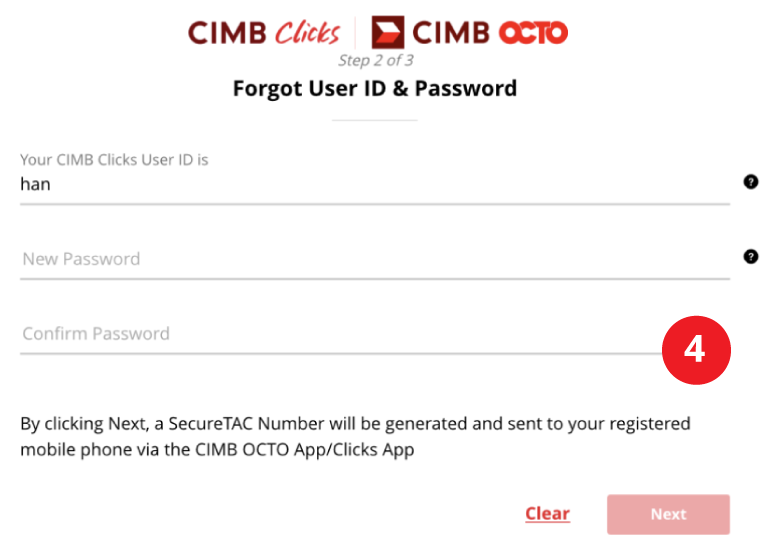
Task: Click the red OCTO wordmark
Action: click(533, 33)
